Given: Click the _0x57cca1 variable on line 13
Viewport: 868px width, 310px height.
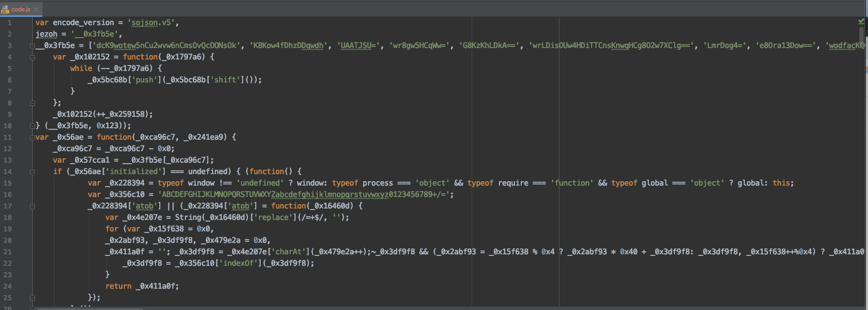Looking at the screenshot, I should tap(90, 160).
